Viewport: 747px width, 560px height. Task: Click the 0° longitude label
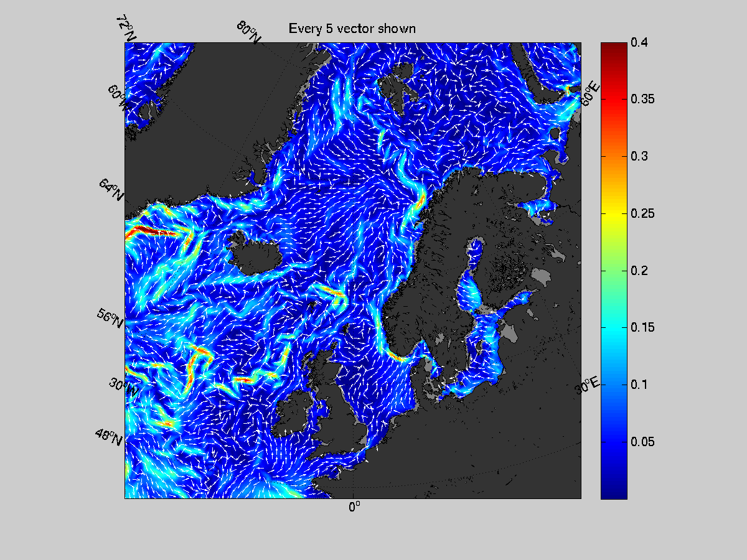pos(354,507)
